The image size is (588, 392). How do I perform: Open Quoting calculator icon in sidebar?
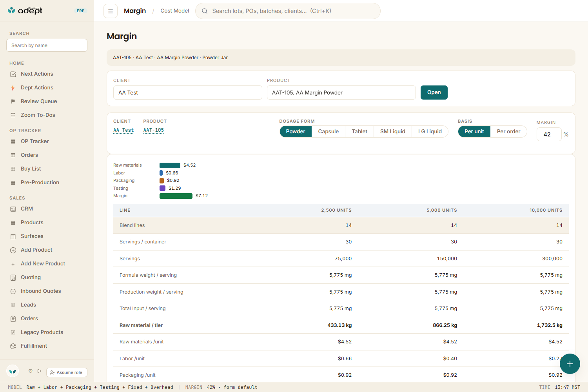(13, 278)
